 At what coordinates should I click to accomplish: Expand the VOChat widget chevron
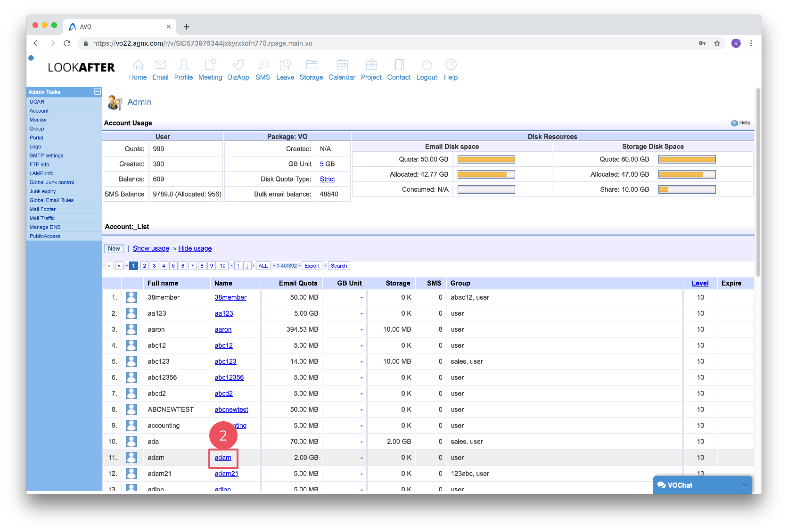point(744,485)
